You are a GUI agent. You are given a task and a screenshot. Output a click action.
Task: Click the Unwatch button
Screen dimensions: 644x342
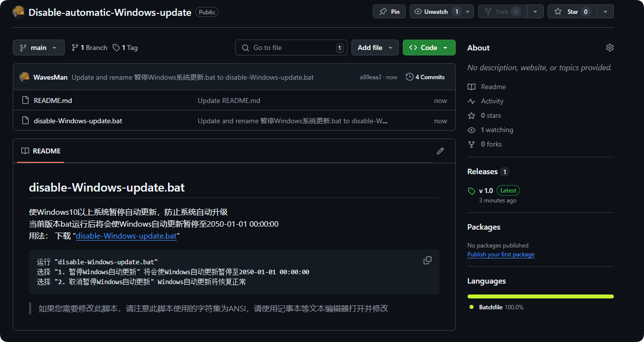(436, 11)
